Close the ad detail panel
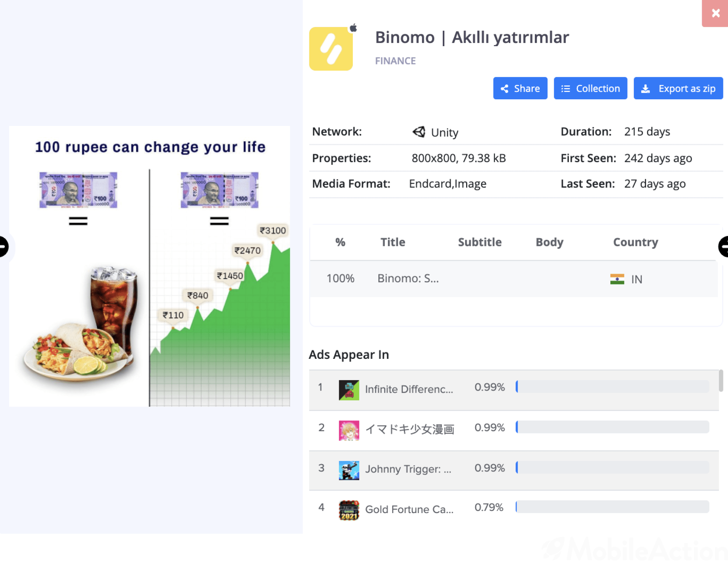The image size is (728, 561). click(x=715, y=13)
